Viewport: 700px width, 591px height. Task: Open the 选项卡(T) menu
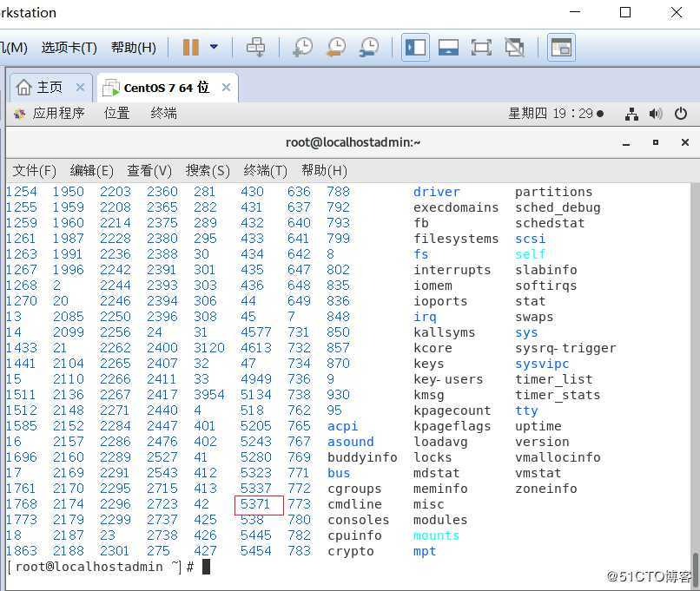coord(69,47)
